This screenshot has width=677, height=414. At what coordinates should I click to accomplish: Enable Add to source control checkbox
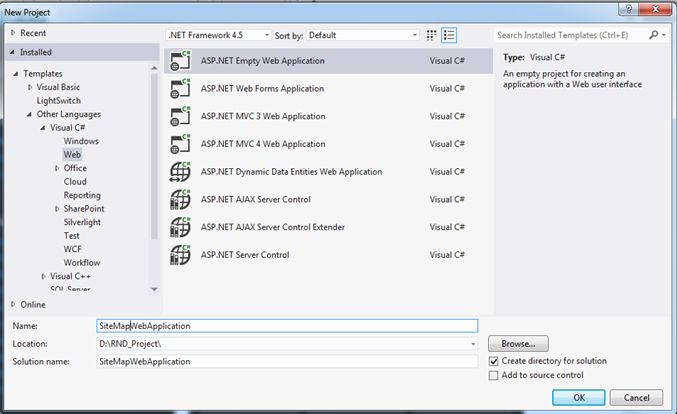click(494, 376)
